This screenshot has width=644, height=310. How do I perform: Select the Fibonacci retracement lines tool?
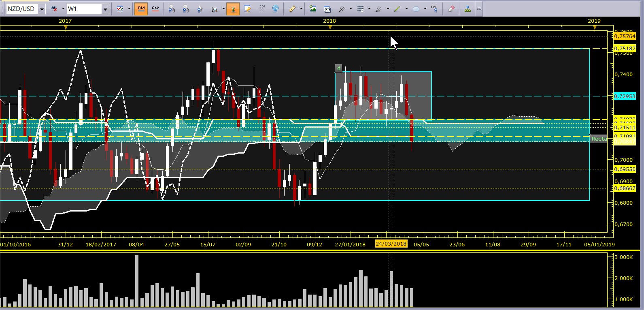360,9
